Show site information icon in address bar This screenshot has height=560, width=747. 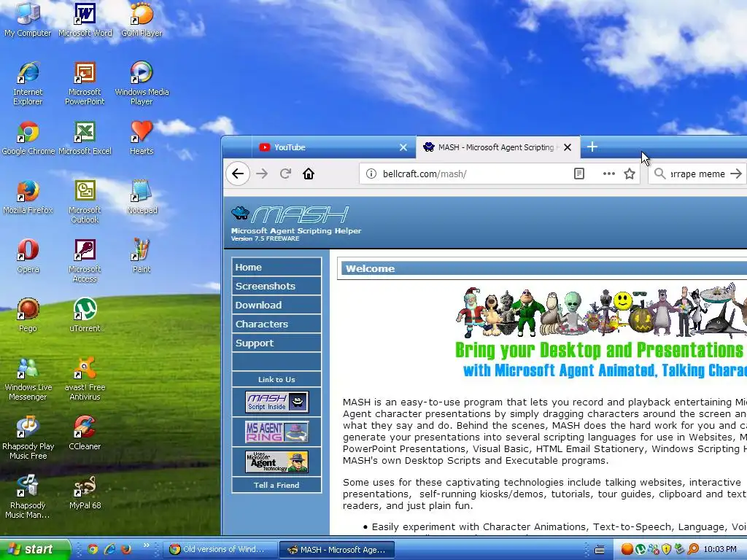tap(371, 174)
